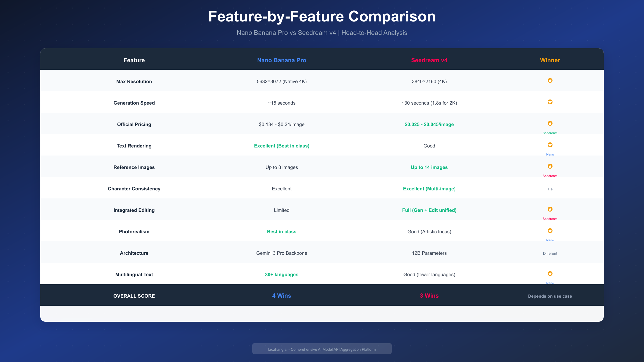Click the green $0.025 - $0.045/image price
This screenshot has width=644, height=362.
click(x=429, y=124)
